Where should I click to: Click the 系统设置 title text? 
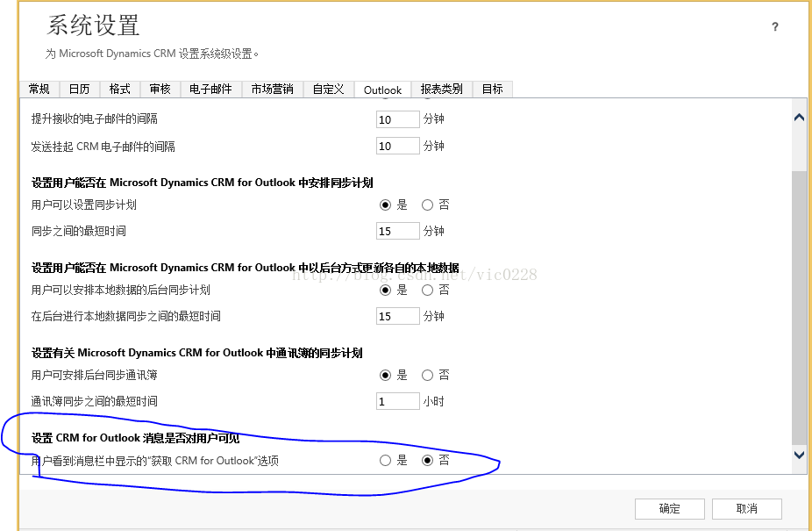click(x=93, y=25)
